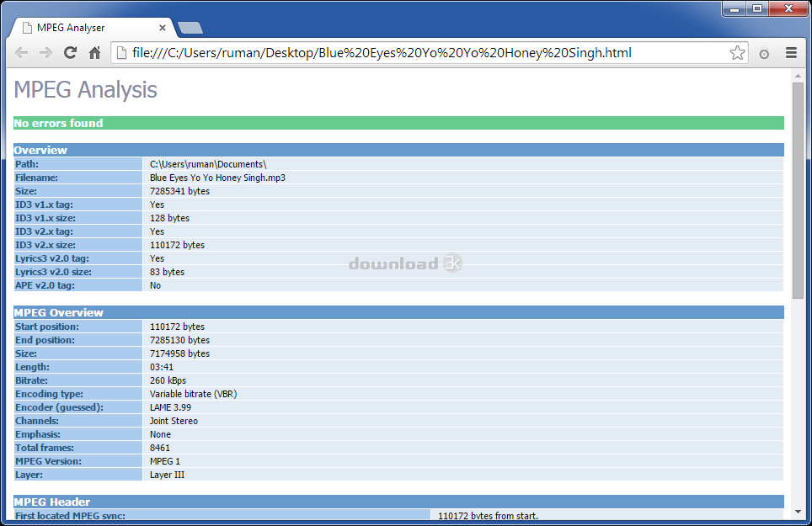812x526 pixels.
Task: Click the browser Back arrow
Action: click(21, 53)
